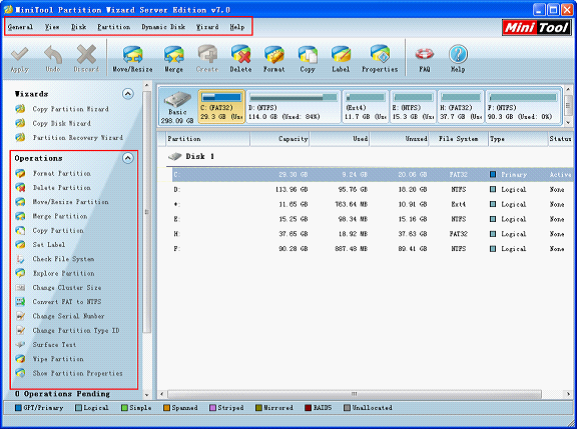Open the Properties toolbar icon

coord(380,55)
